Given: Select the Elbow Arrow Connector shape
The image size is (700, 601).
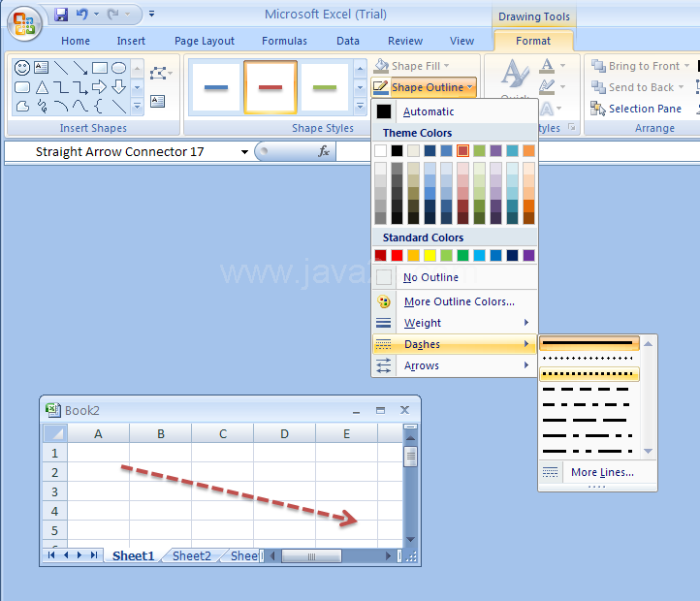Looking at the screenshot, I should tap(80, 87).
